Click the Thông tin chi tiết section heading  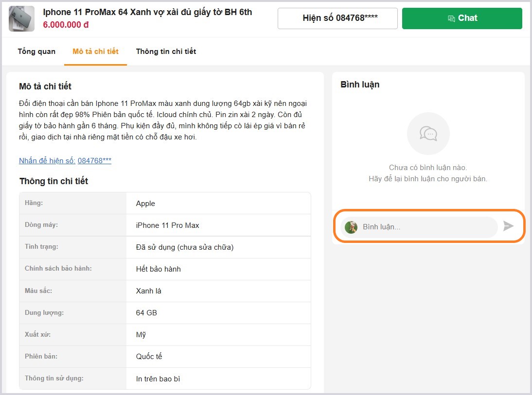[x=53, y=181]
